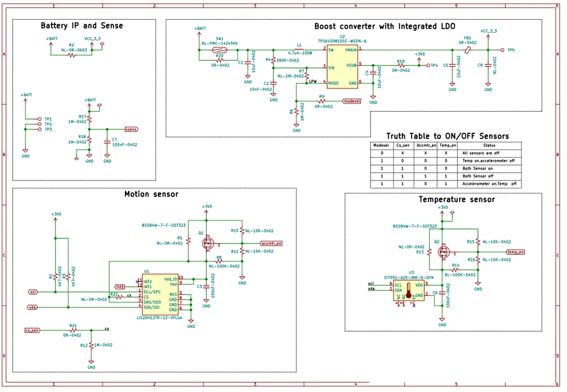Select the FB1 ferrite bead symbol
The height and width of the screenshot is (392, 567).
coord(468,50)
